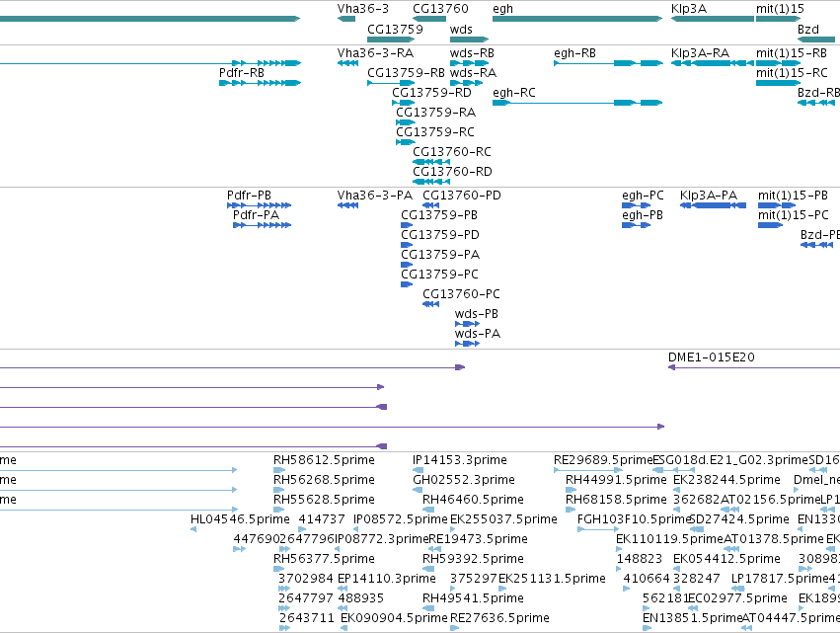The width and height of the screenshot is (840, 633).
Task: Select the CG13760 gene bar
Action: (x=429, y=19)
